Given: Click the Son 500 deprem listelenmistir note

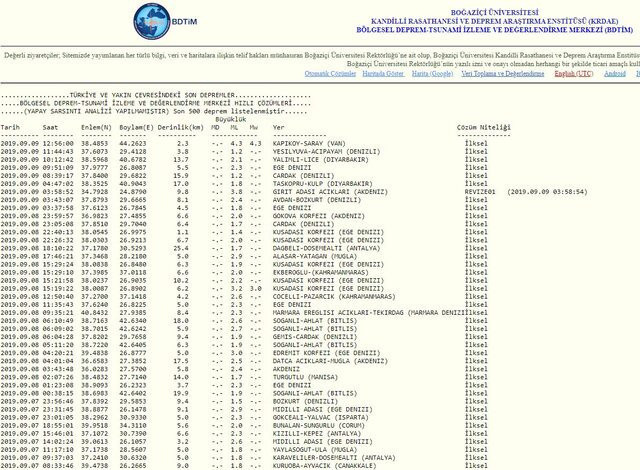Looking at the screenshot, I should (229, 111).
